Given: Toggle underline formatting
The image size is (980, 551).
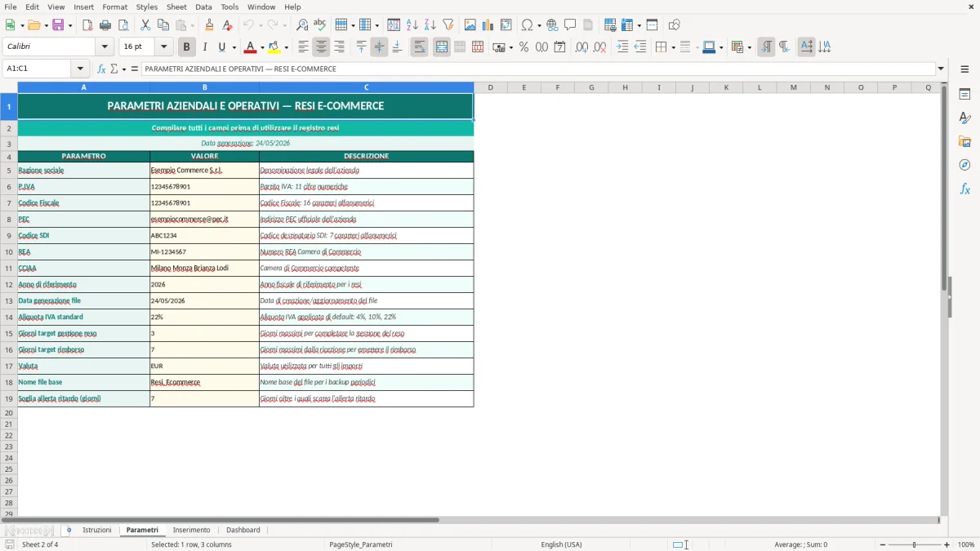Looking at the screenshot, I should (x=221, y=47).
